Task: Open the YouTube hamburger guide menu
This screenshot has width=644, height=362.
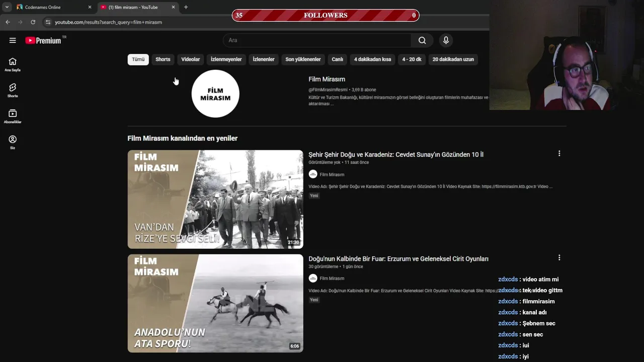Action: [x=13, y=40]
